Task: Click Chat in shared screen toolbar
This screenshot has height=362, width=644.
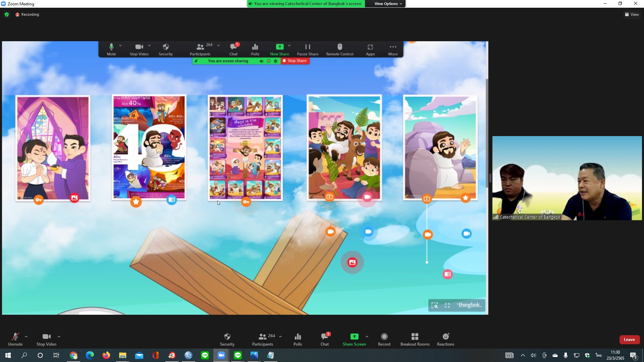Action: pos(233,49)
